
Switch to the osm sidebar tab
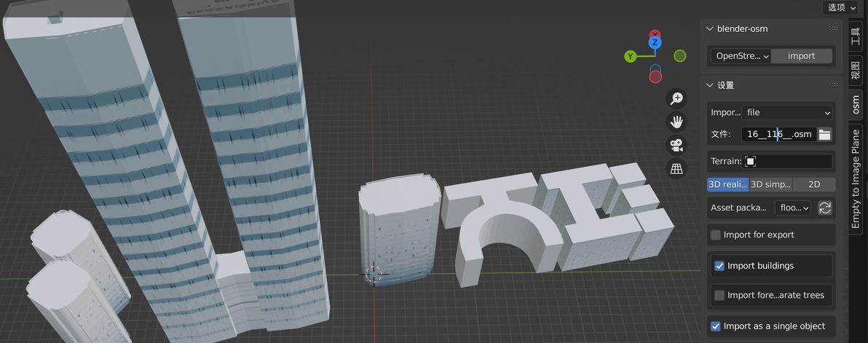(856, 106)
